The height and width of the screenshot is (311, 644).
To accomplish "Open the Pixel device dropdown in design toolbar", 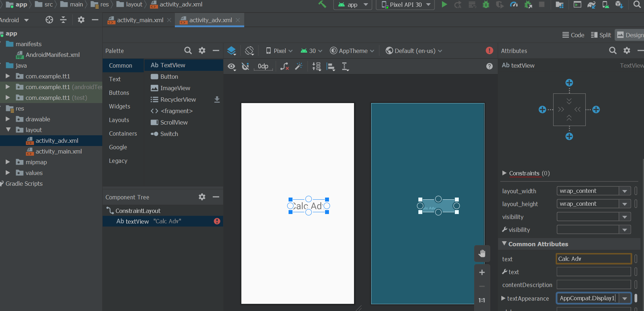I will point(279,51).
